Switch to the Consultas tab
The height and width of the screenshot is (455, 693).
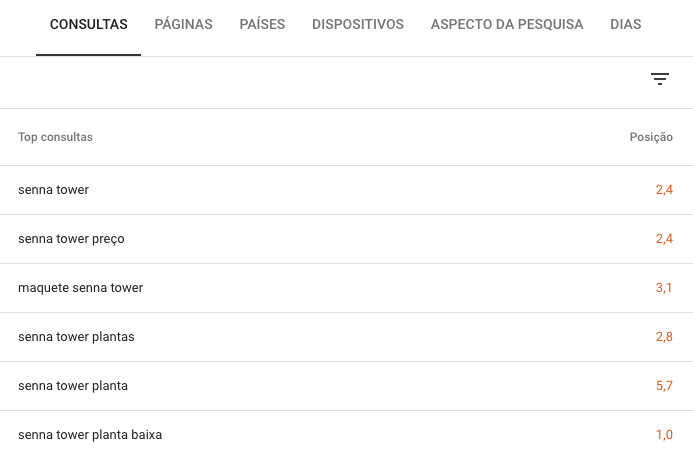click(x=88, y=24)
